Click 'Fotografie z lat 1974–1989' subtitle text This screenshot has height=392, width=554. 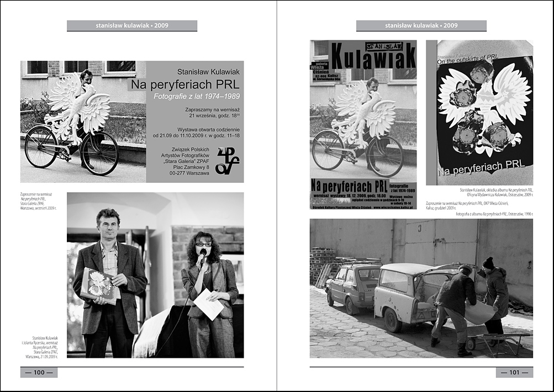[194, 97]
